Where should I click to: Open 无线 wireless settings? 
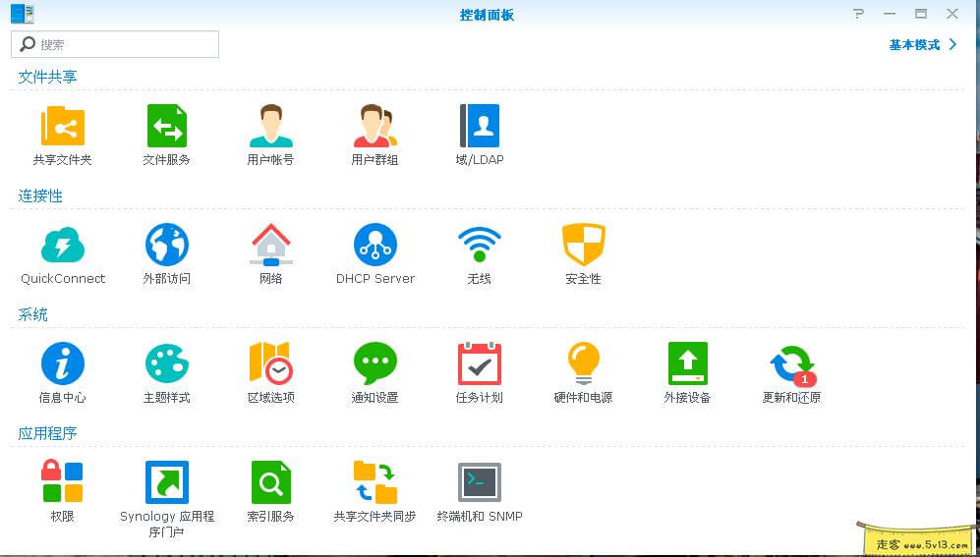click(479, 246)
